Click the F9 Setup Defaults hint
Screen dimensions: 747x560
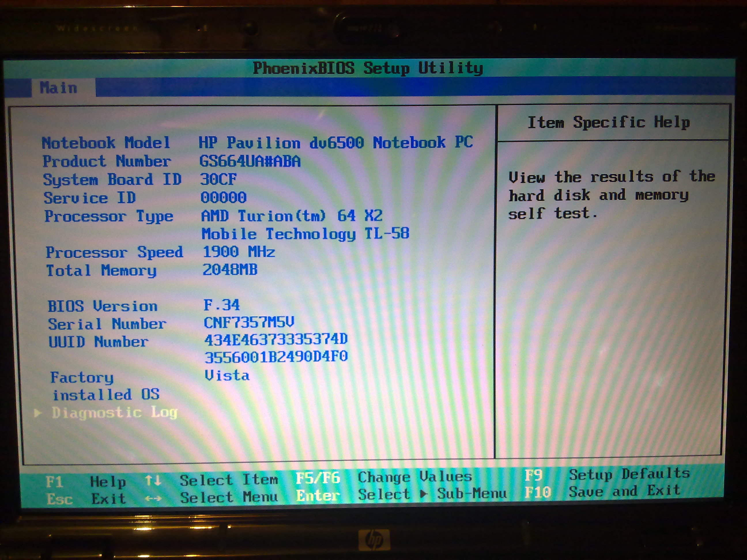pyautogui.click(x=607, y=475)
